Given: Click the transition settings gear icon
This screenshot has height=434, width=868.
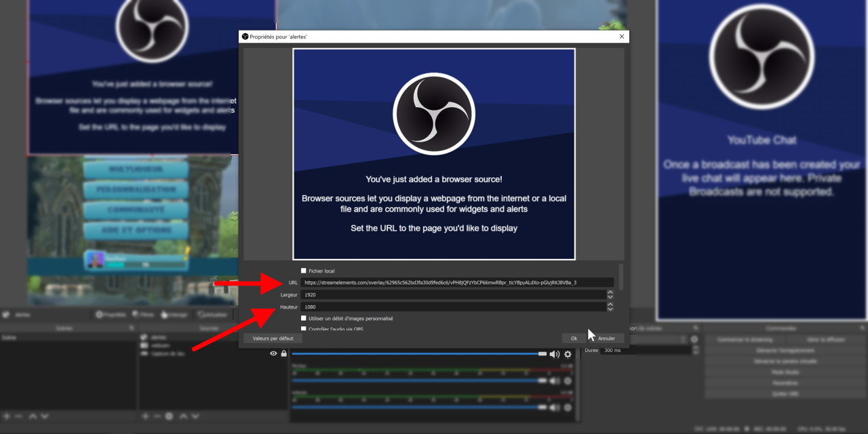Looking at the screenshot, I should click(694, 338).
